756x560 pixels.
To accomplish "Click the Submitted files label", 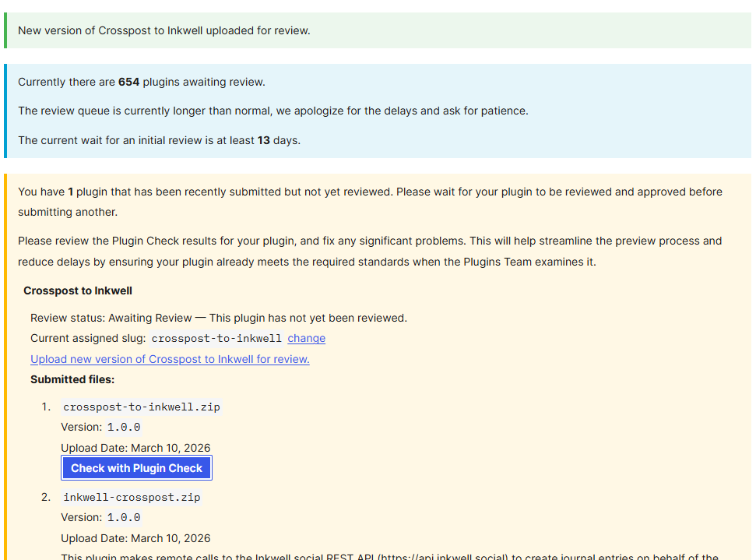I will click(x=72, y=379).
